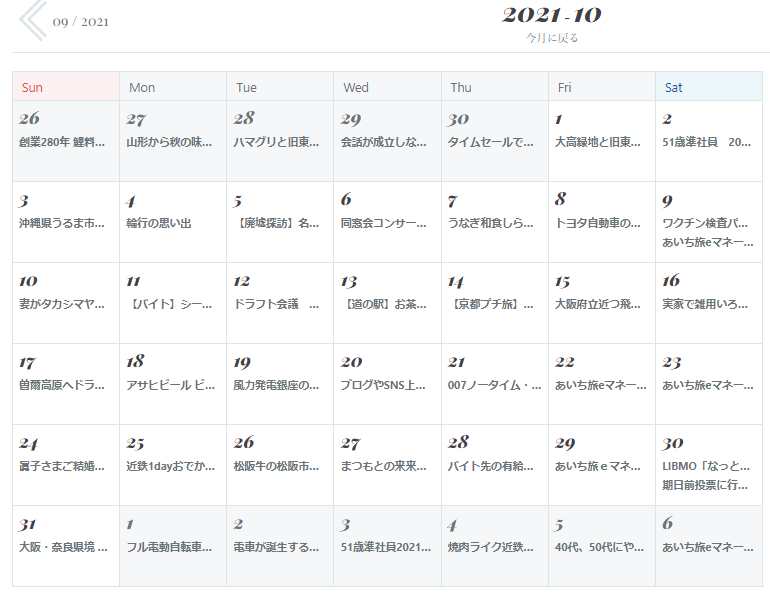Click the Fri column header
This screenshot has width=770, height=593.
tap(602, 87)
